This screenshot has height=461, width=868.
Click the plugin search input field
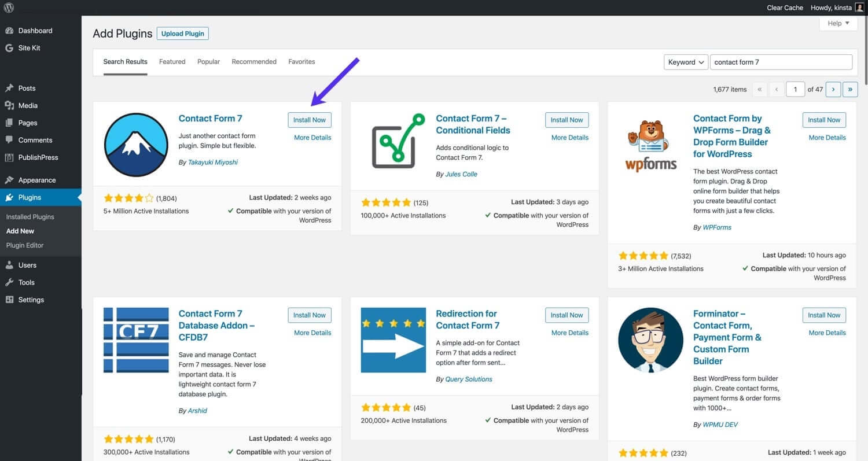[781, 62]
